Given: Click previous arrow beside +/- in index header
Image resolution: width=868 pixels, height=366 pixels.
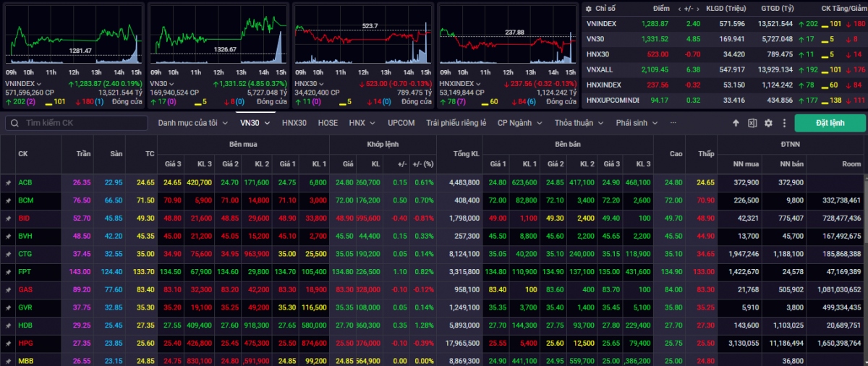Looking at the screenshot, I should (x=678, y=9).
